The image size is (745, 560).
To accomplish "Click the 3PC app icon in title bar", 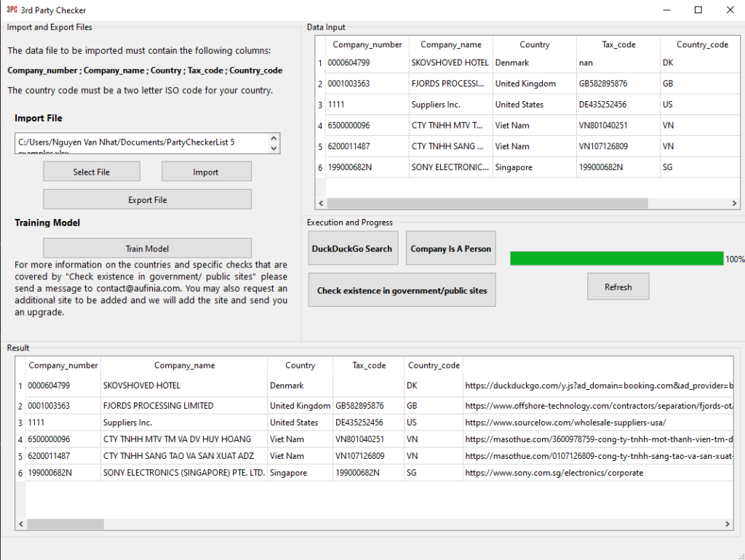I will pos(12,10).
